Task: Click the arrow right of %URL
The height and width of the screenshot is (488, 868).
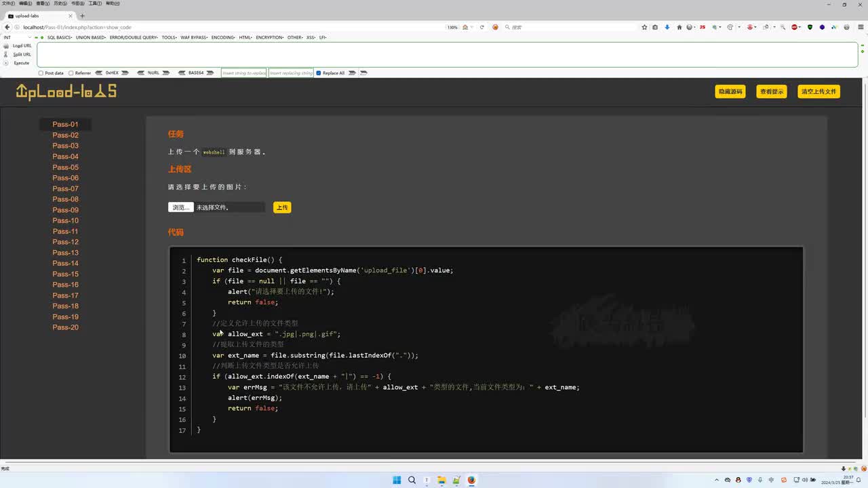Action: tap(165, 73)
